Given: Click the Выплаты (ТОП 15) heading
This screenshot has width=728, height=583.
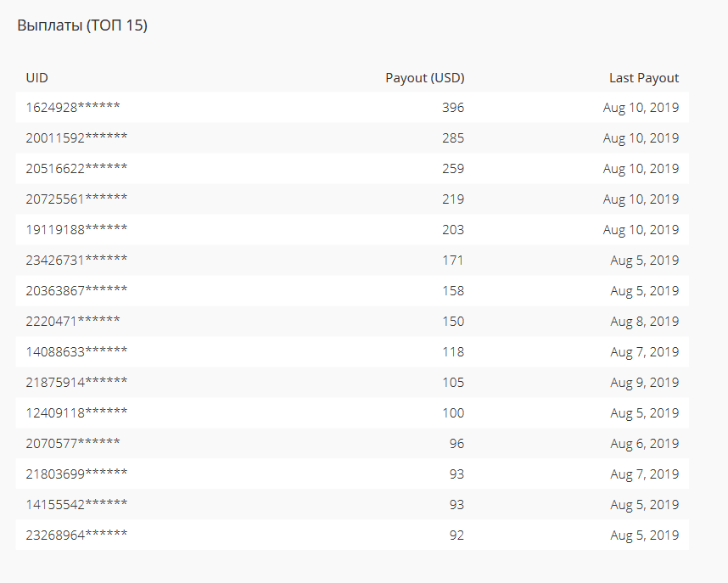Looking at the screenshot, I should pyautogui.click(x=82, y=25).
